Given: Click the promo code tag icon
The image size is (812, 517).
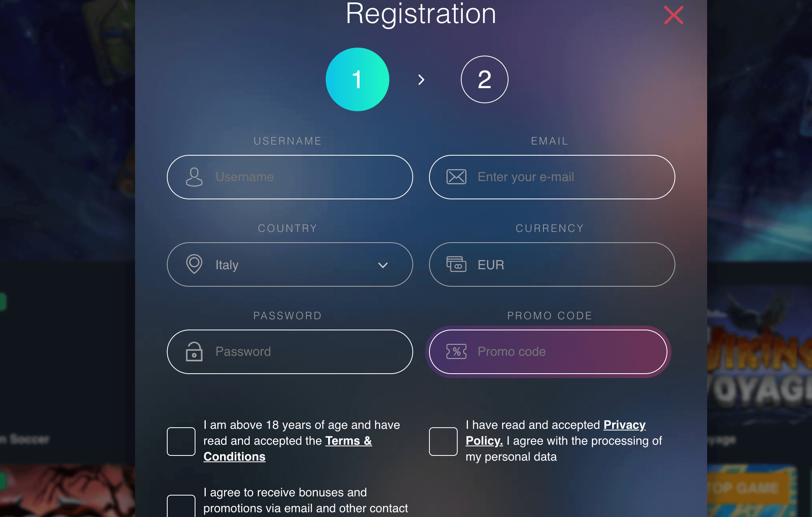Looking at the screenshot, I should 456,351.
